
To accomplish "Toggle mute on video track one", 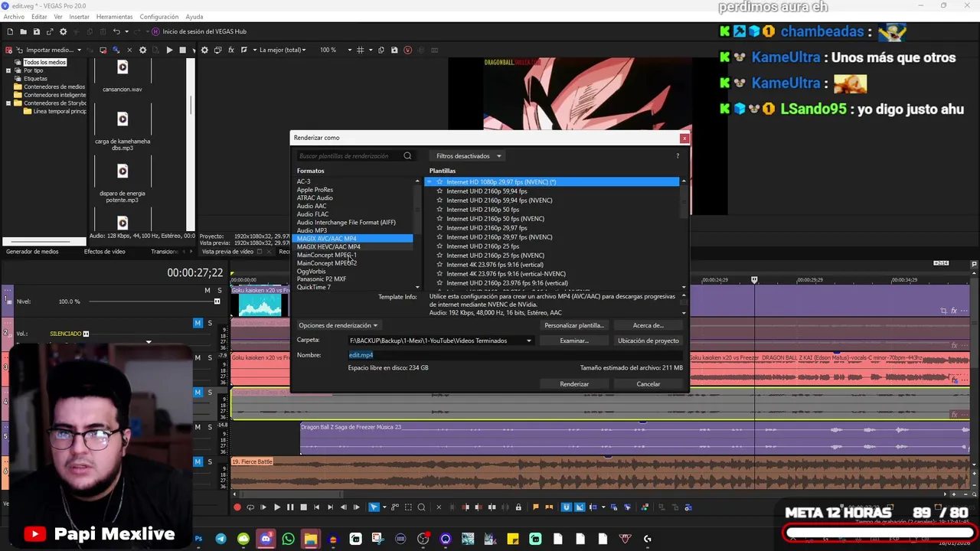I will (x=207, y=291).
